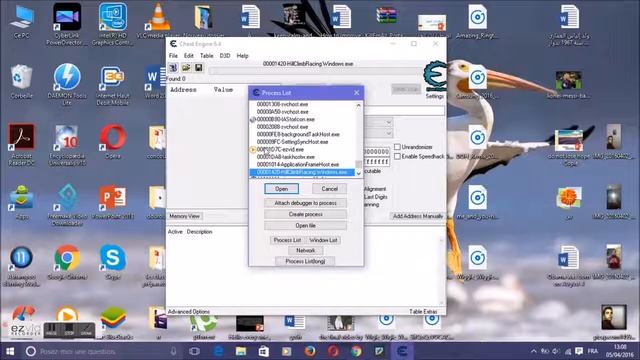This screenshot has height=360, width=640.
Task: Select Encyclopaedia Universalis desktop icon
Action: pos(67,145)
